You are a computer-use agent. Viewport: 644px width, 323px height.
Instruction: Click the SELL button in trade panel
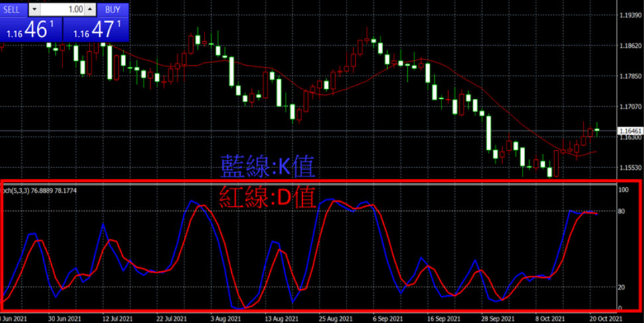[14, 9]
